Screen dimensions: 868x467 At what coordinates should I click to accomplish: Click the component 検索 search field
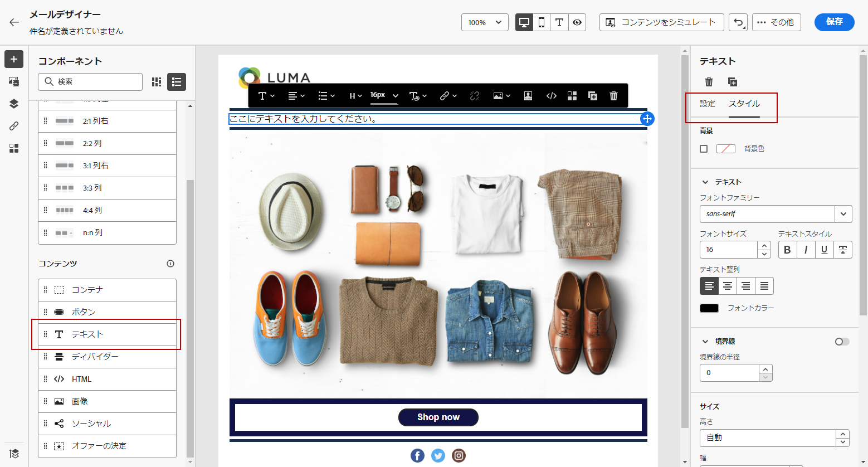90,82
